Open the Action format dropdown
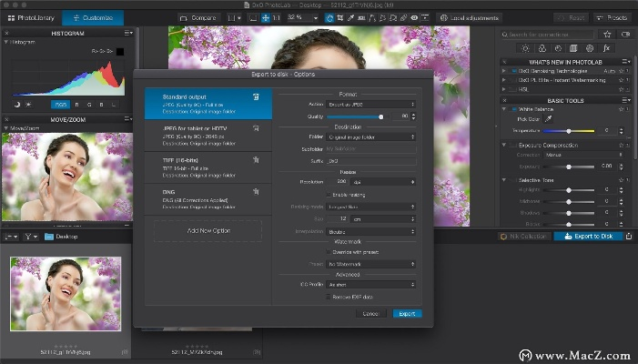The height and width of the screenshot is (364, 638). (371, 104)
